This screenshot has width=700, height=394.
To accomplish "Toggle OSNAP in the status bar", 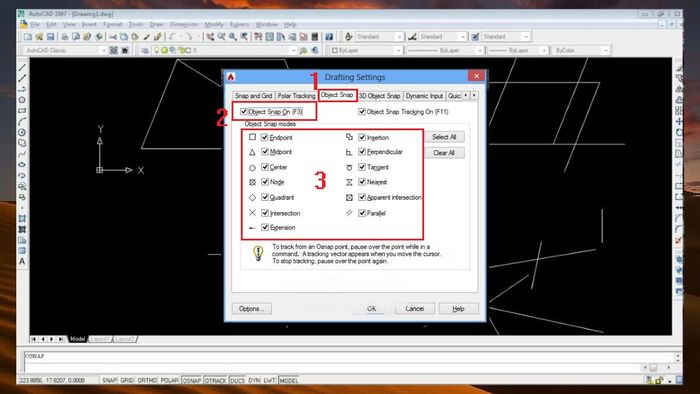I will [192, 381].
